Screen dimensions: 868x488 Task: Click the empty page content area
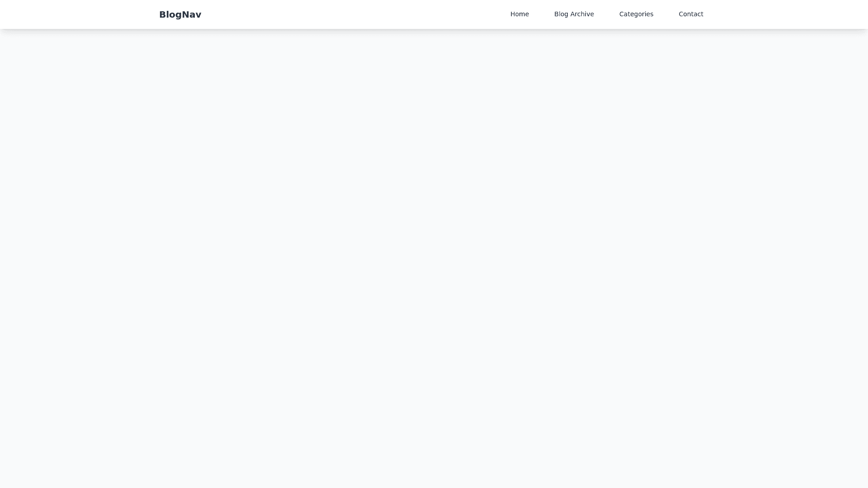point(434,258)
